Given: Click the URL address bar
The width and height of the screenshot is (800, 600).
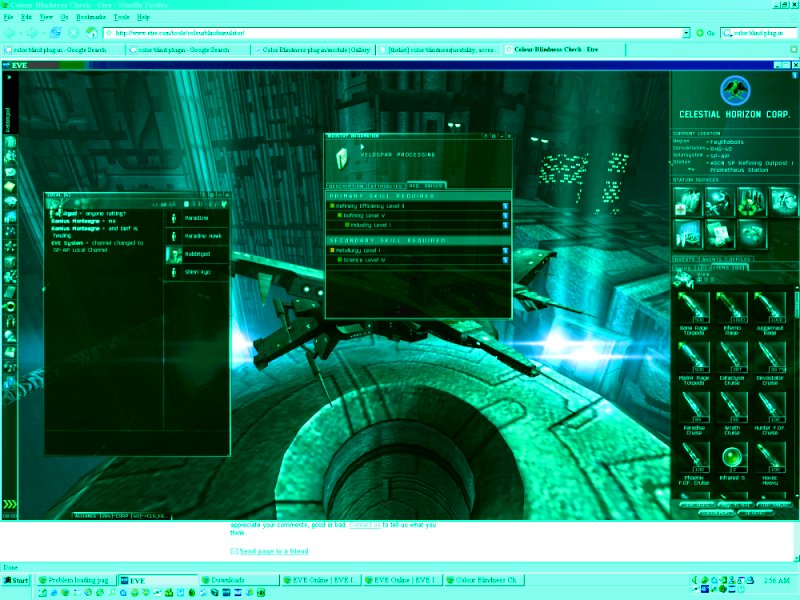Looking at the screenshot, I should click(393, 33).
